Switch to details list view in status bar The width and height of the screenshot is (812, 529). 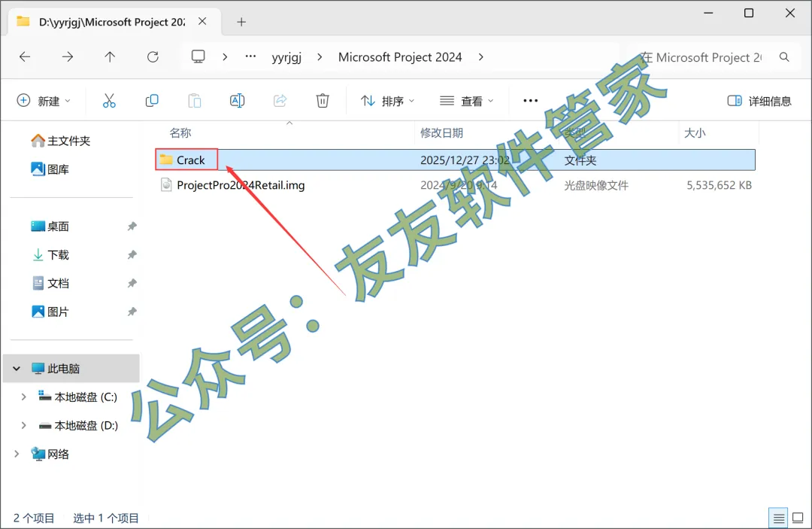(778, 518)
